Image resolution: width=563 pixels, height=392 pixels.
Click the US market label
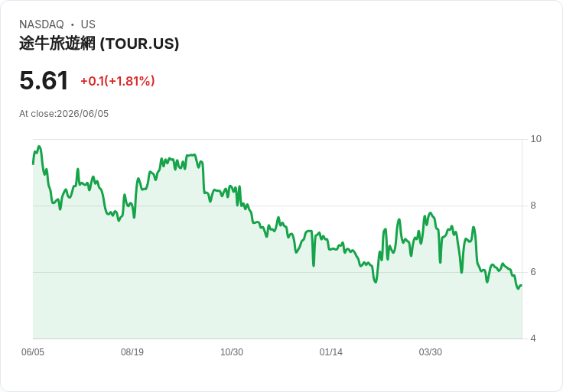88,24
